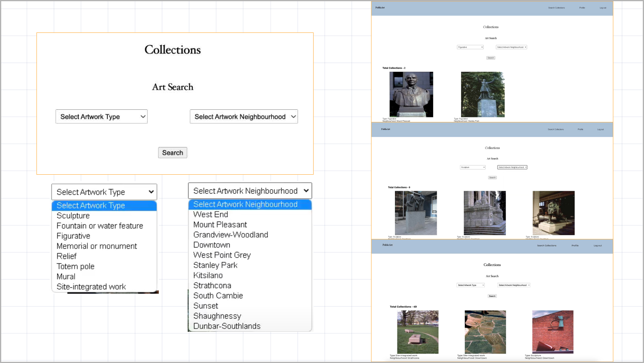Click Search on the 49-results page
The width and height of the screenshot is (644, 363).
(x=492, y=296)
